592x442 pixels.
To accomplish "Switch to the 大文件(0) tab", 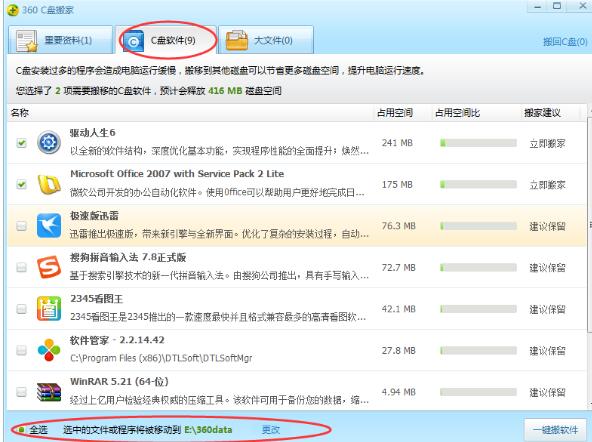I will [266, 40].
